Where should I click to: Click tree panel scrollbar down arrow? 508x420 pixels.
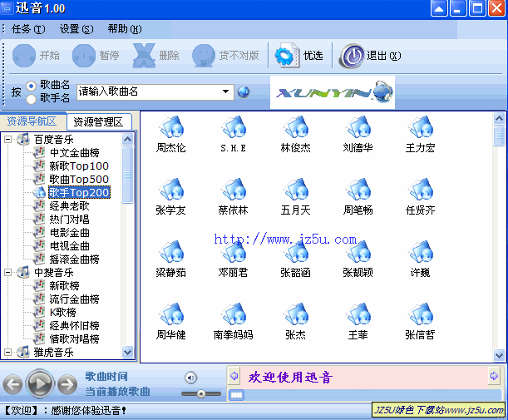click(x=128, y=352)
